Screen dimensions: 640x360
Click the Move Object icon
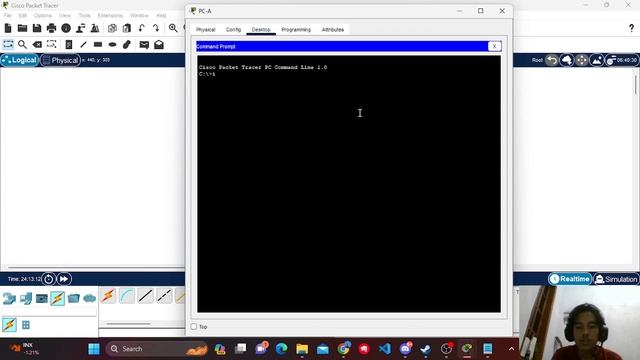[x=582, y=60]
